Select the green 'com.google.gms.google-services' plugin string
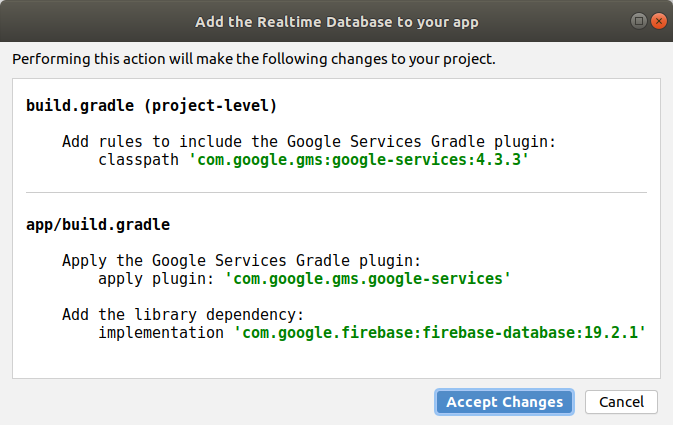 [x=368, y=278]
